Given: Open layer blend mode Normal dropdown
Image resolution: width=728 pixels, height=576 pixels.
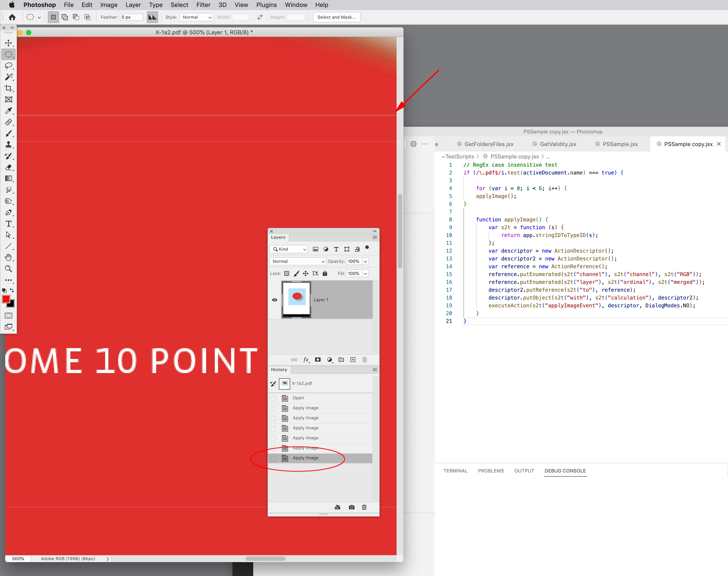Looking at the screenshot, I should 298,261.
